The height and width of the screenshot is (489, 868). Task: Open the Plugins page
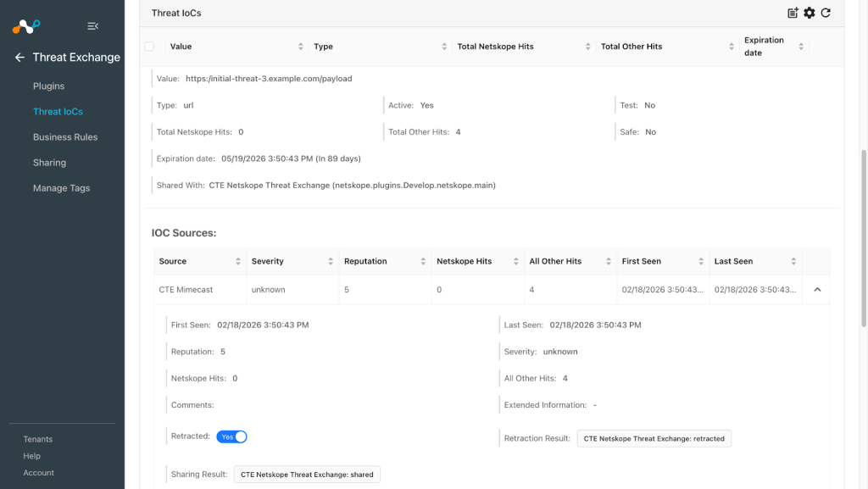pos(48,86)
